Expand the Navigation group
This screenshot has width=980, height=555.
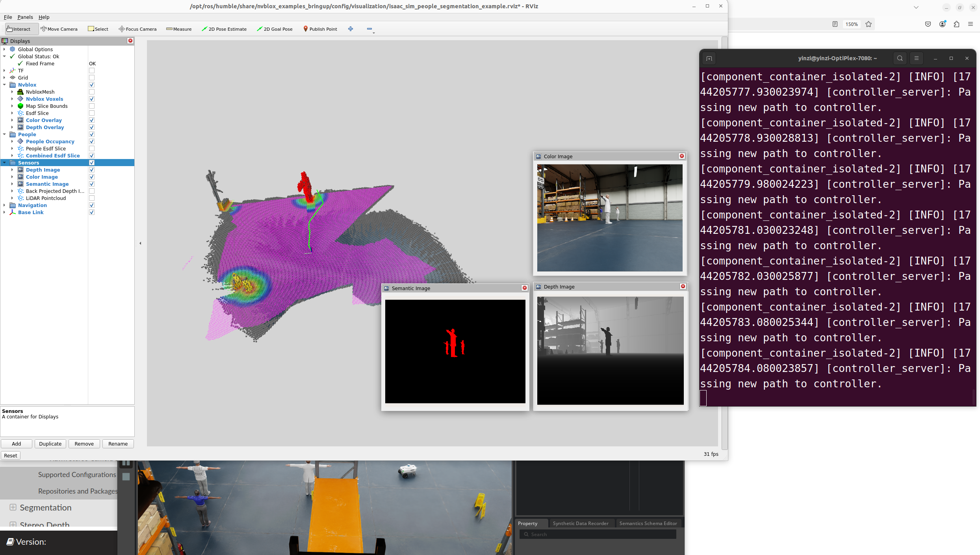click(4, 205)
